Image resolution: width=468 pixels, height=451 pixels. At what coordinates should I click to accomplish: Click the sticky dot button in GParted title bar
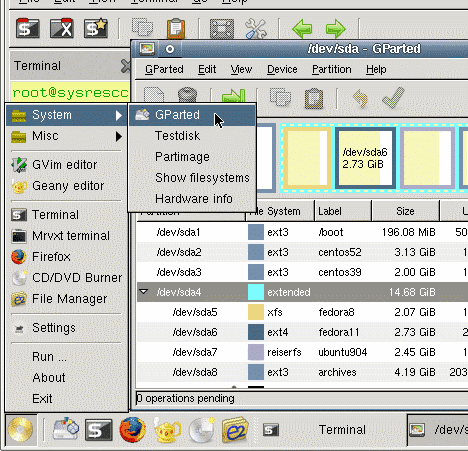click(170, 49)
